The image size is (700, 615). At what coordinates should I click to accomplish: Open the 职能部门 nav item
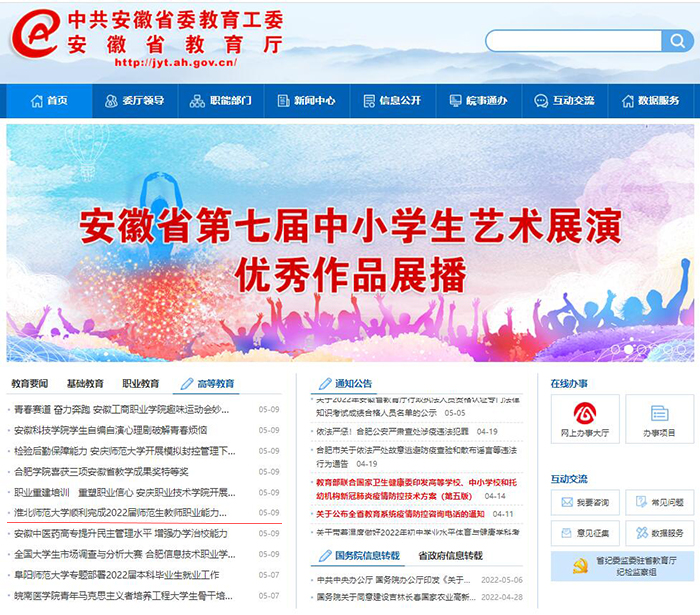[221, 101]
